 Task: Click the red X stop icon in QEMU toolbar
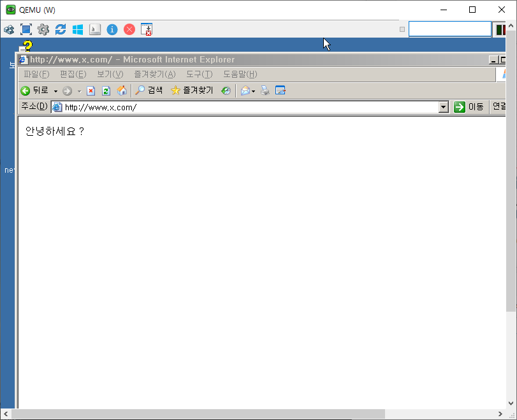pyautogui.click(x=129, y=30)
